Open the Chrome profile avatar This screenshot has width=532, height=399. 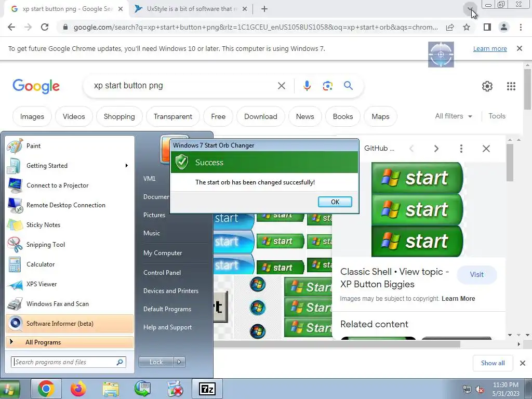[504, 27]
